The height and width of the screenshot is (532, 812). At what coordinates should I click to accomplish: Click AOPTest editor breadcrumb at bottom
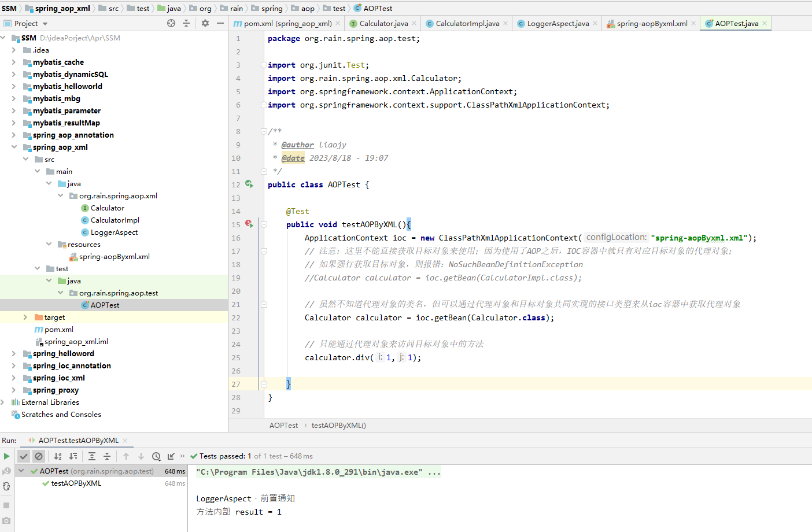[x=283, y=425]
